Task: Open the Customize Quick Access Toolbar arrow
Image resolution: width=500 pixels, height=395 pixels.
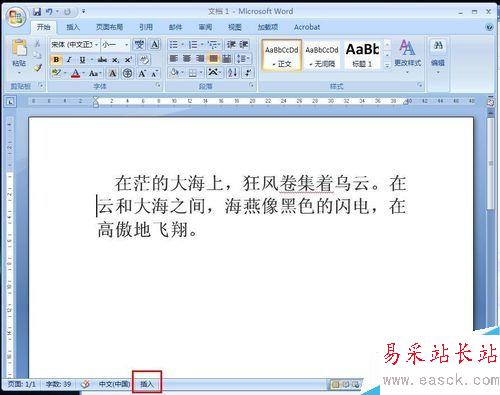Action: [83, 12]
